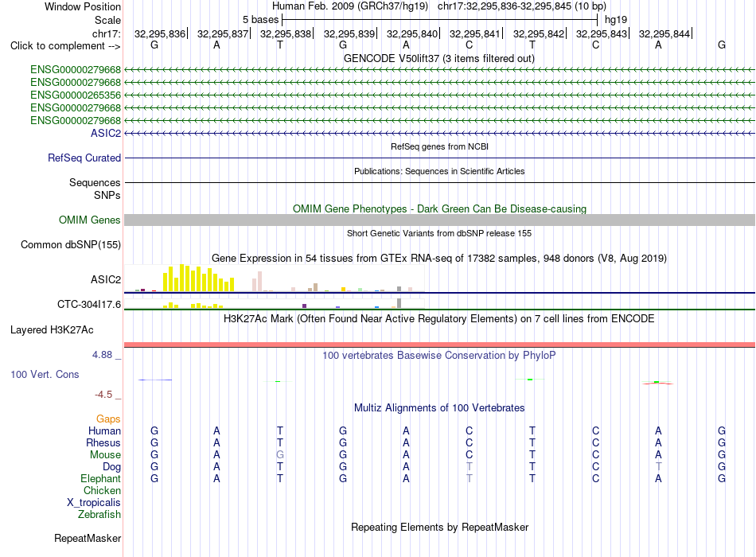756x557 pixels.
Task: Click the Layered H3K27Ac track label
Action: tap(52, 330)
